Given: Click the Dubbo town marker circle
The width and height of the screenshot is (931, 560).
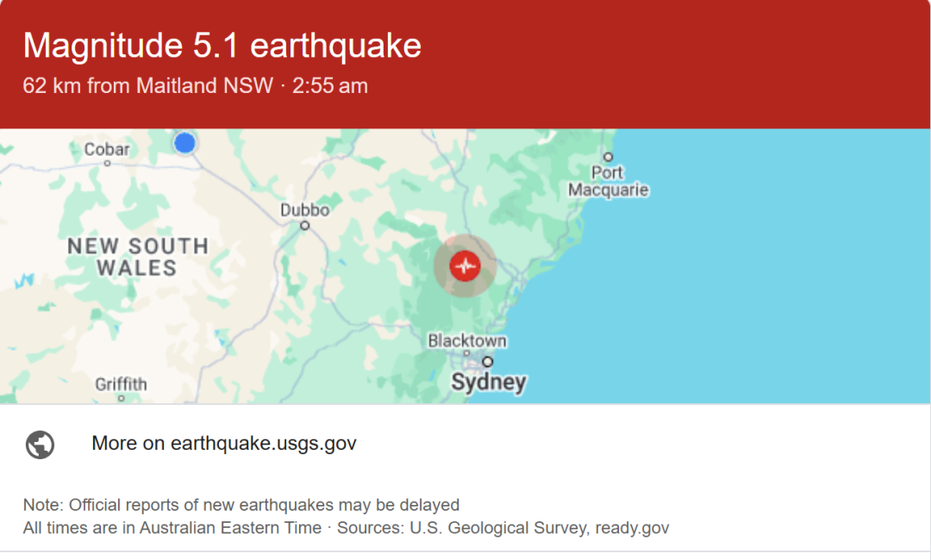Looking at the screenshot, I should coord(304,226).
